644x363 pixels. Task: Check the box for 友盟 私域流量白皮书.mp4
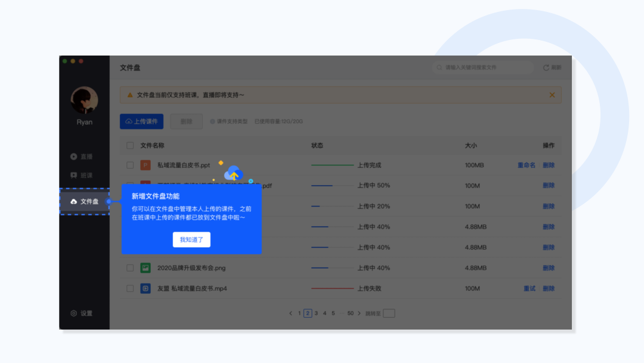[130, 288]
